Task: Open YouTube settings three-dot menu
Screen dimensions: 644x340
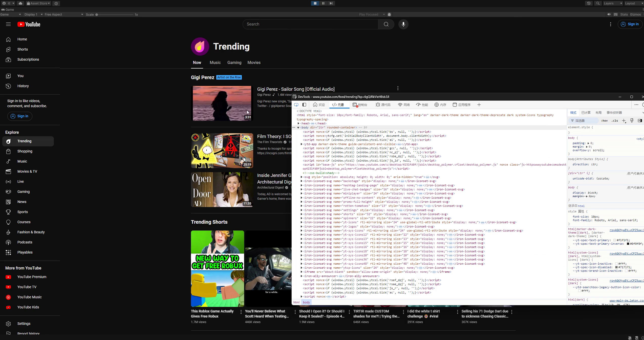Action: (611, 24)
